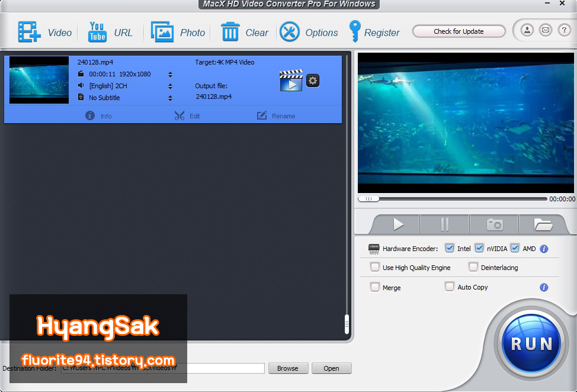Toggle the nVIDIA hardware encoder checkbox

479,248
